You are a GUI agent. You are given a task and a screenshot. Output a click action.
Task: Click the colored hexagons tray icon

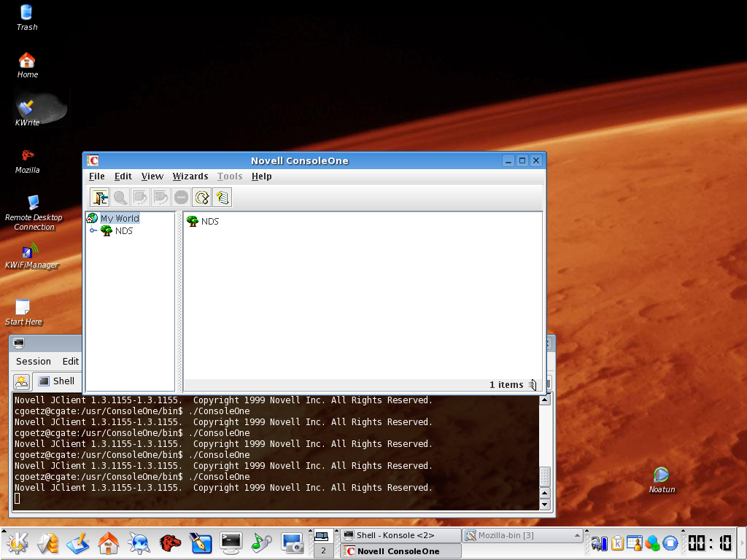[652, 543]
